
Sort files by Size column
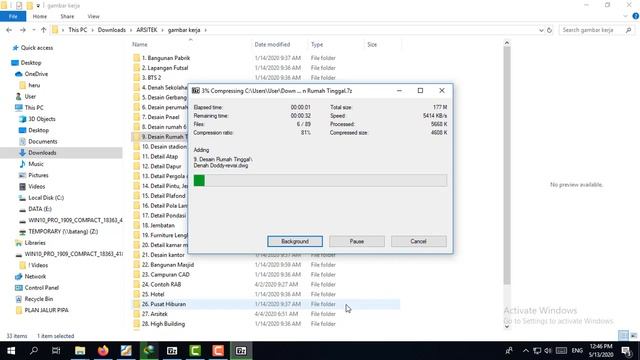pyautogui.click(x=372, y=44)
